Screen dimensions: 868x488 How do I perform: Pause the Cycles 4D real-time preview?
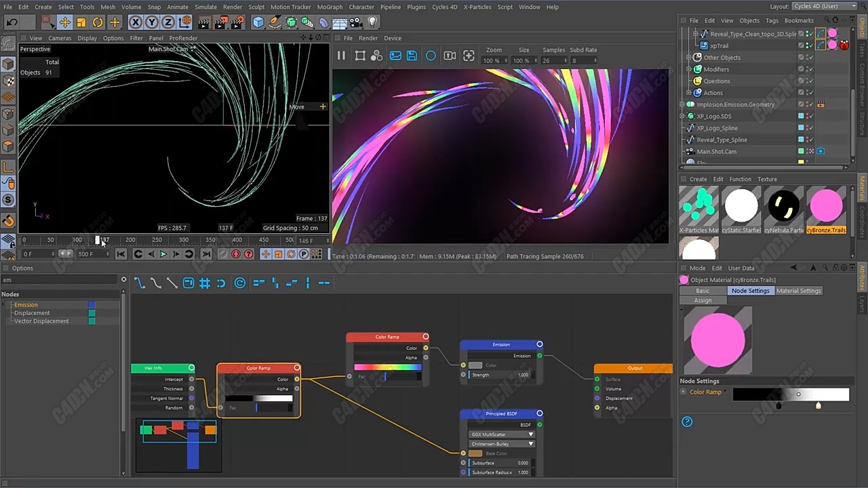point(341,56)
